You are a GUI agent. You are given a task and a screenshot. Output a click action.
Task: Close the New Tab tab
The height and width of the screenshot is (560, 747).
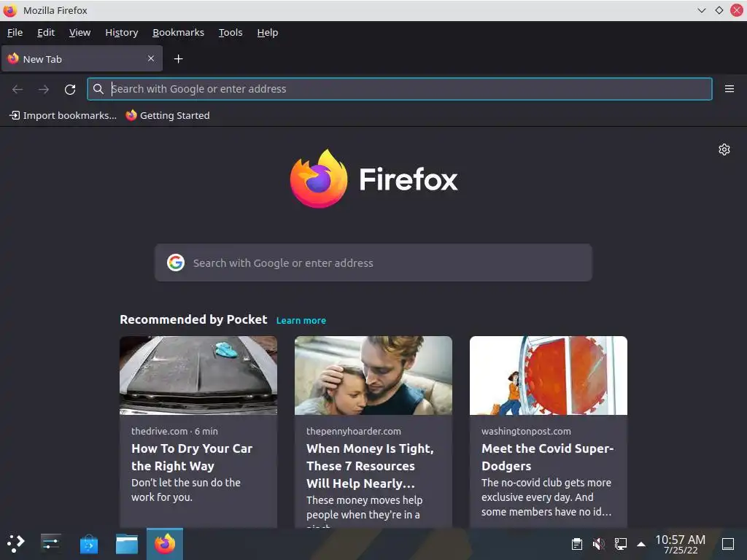pos(150,58)
